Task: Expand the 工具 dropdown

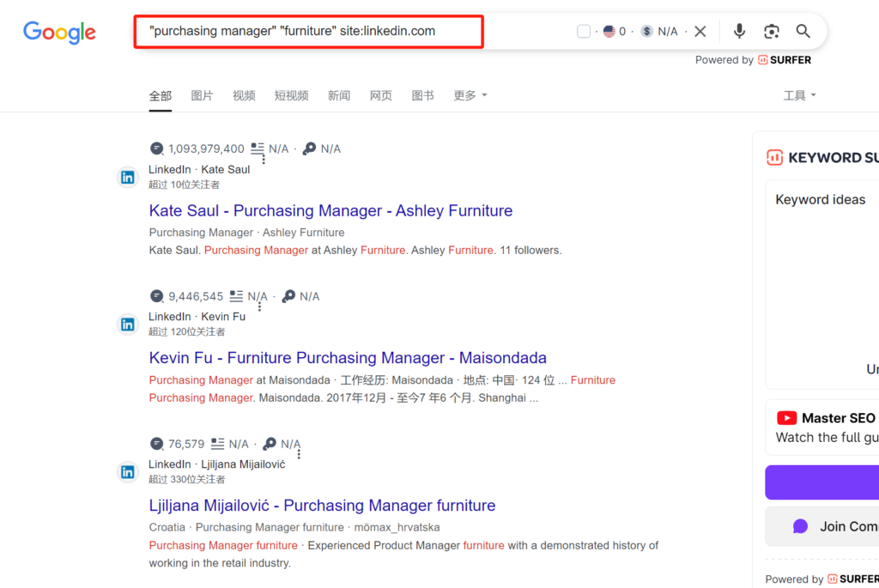Action: (x=799, y=96)
